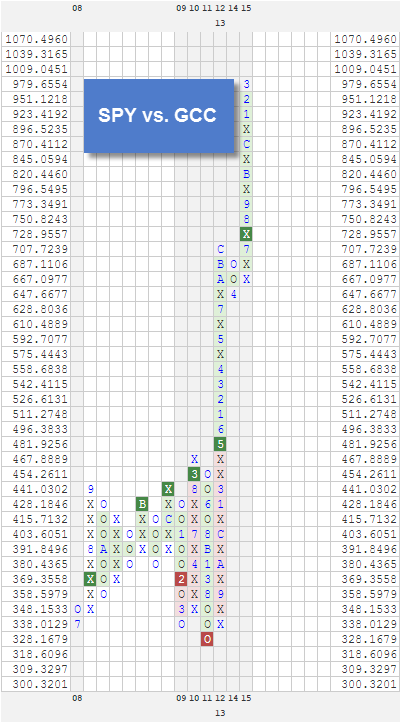The image size is (401, 723).
Task: Click the 'X' in the 575.4443 row
Action: (220, 355)
